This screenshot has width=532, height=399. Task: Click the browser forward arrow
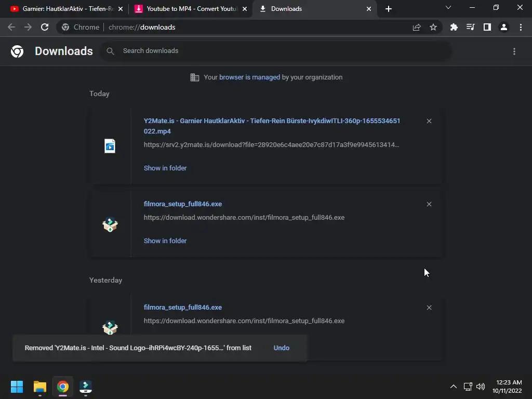click(28, 27)
